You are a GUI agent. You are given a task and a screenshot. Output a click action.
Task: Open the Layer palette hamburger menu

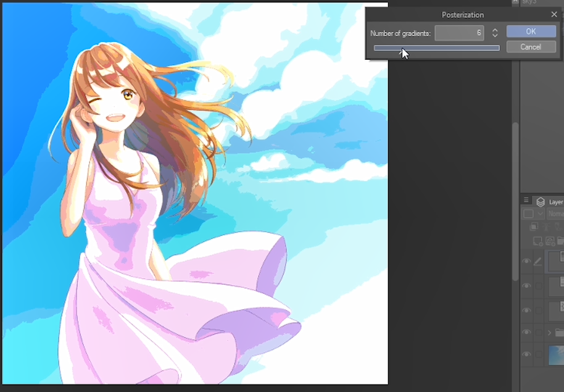(x=526, y=201)
